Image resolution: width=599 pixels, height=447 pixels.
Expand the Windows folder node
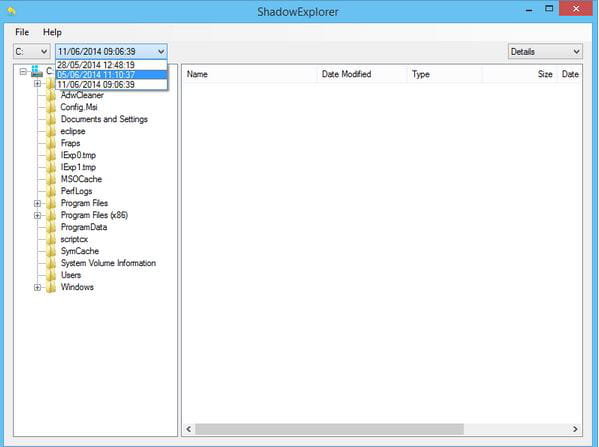37,287
